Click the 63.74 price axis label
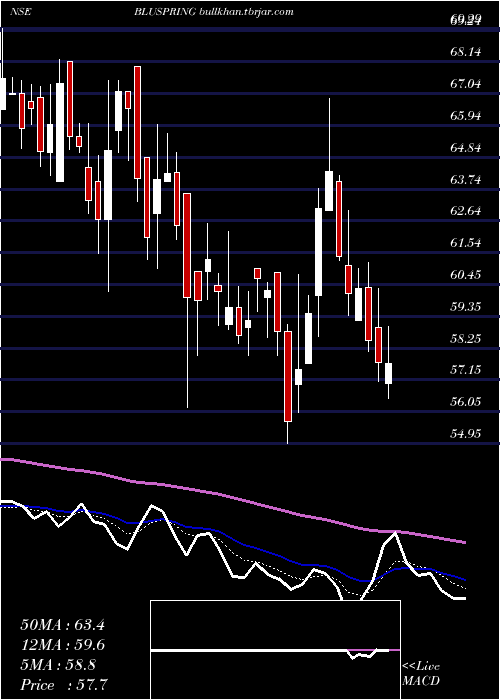 [466, 180]
